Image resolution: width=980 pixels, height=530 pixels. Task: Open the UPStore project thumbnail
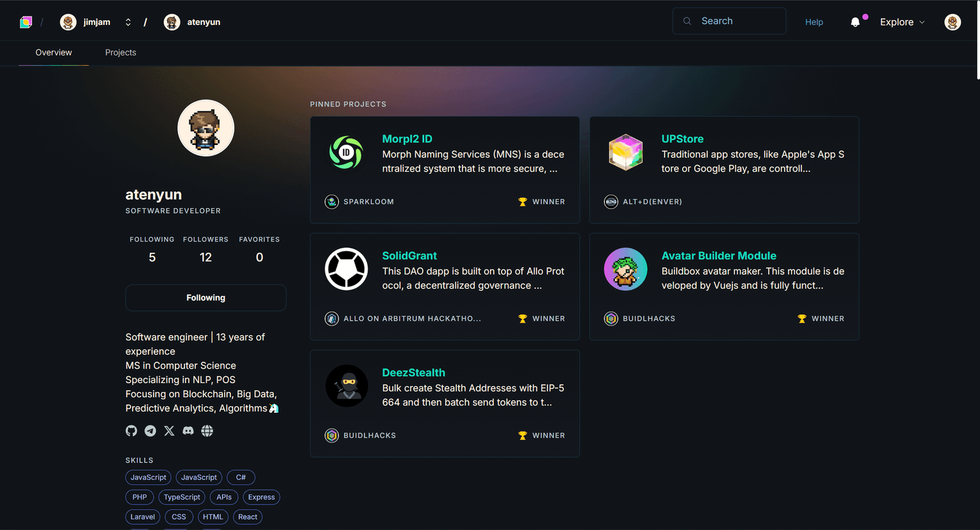click(x=626, y=152)
